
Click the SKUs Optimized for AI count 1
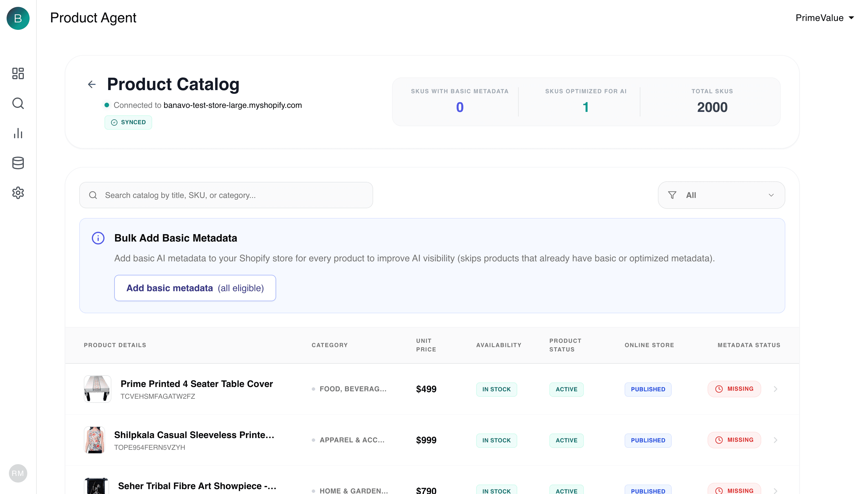pos(586,107)
